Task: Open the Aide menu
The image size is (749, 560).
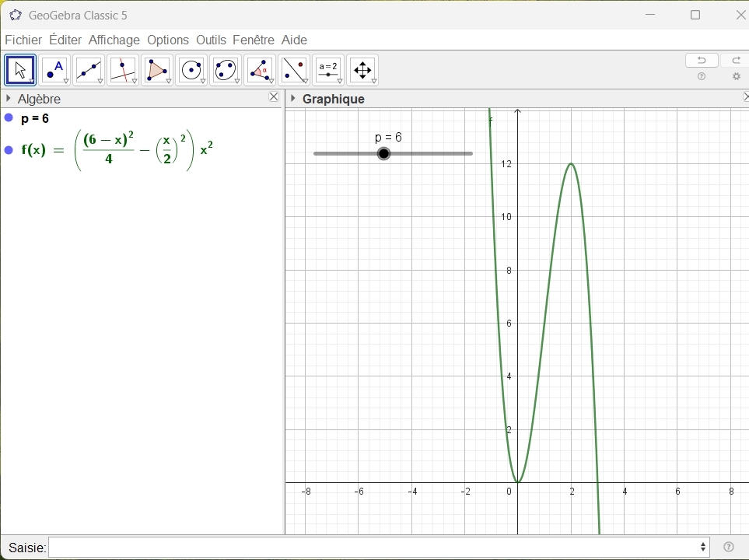Action: click(x=294, y=40)
